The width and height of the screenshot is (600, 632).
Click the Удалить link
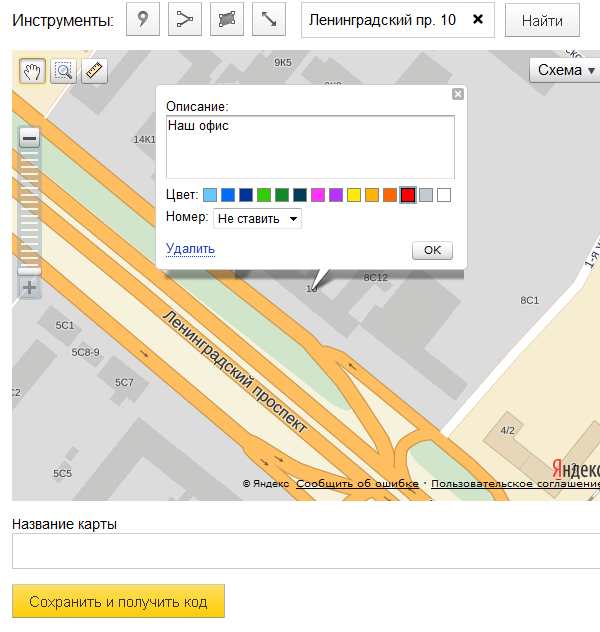pos(190,249)
